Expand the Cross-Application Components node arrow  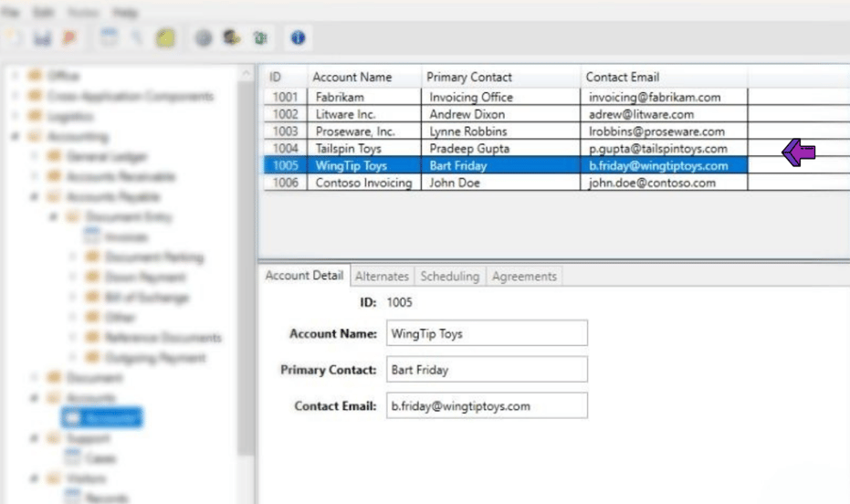(15, 96)
